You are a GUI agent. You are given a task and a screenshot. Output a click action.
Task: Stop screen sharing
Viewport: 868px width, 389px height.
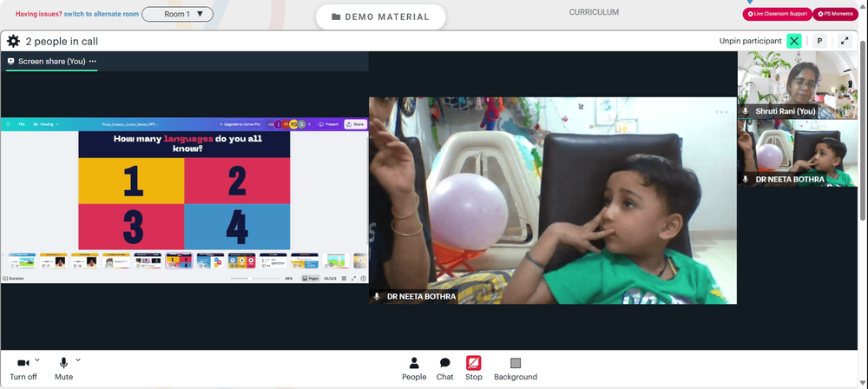tap(473, 369)
